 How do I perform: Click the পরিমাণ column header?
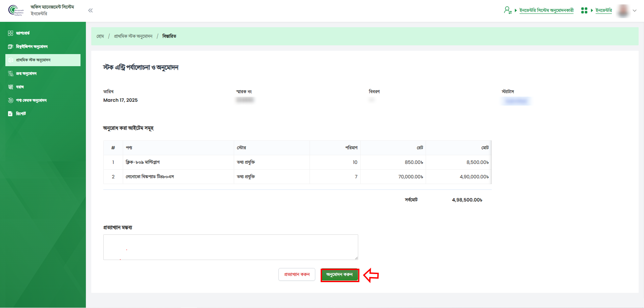(335, 148)
